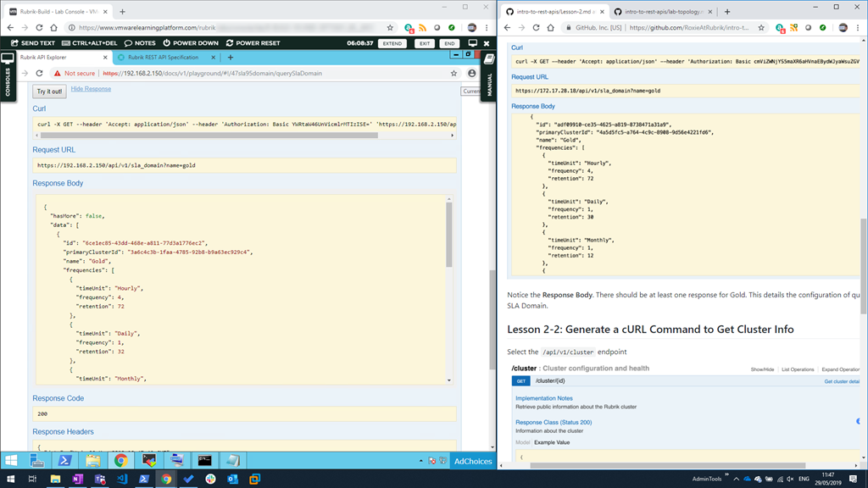Click the GET /cluster/{id} operation row
The width and height of the screenshot is (868, 488).
coord(685,381)
